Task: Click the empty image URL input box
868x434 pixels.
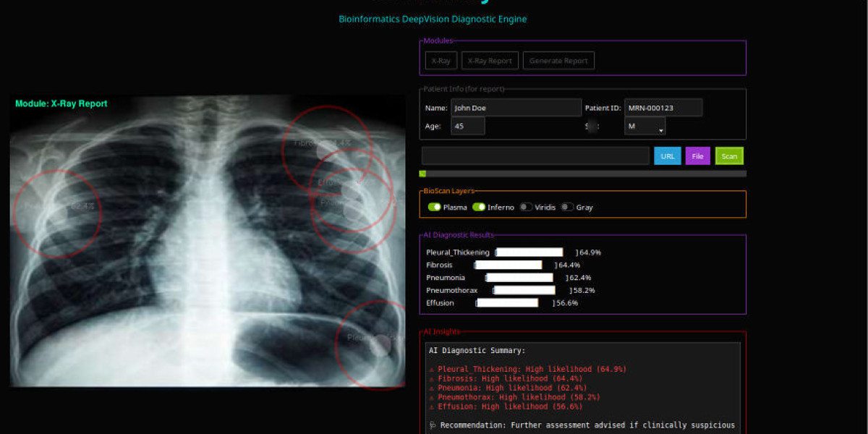Action: 535,156
